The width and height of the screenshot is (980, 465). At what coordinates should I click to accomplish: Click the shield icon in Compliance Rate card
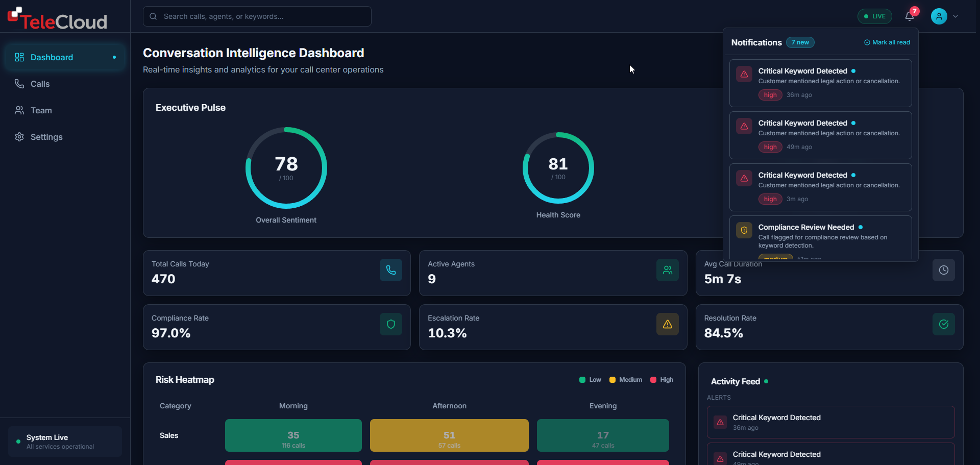point(390,324)
